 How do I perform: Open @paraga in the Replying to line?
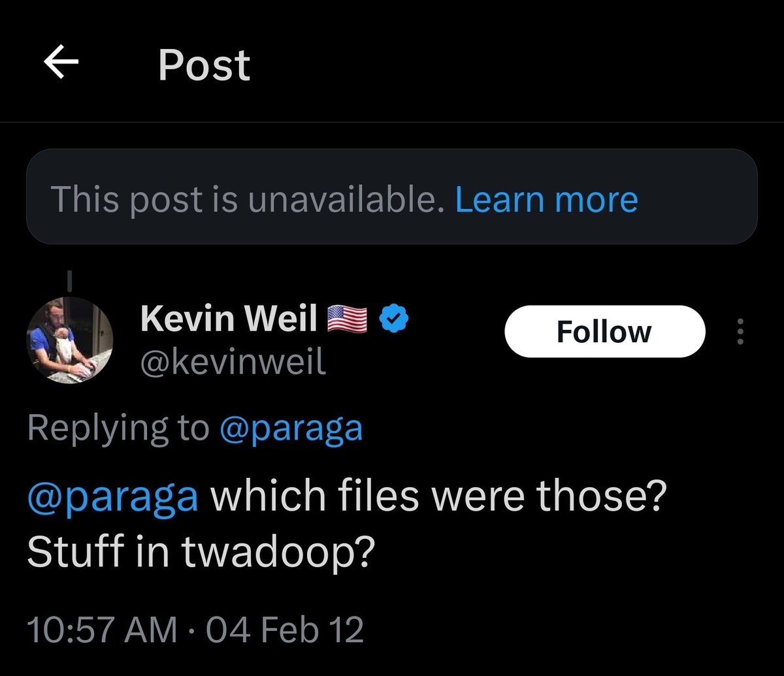point(291,428)
